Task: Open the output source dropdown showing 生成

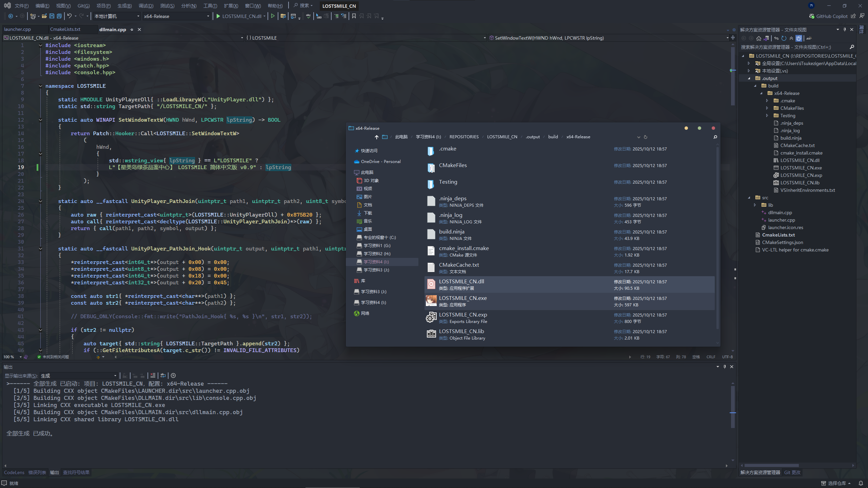Action: (x=115, y=375)
